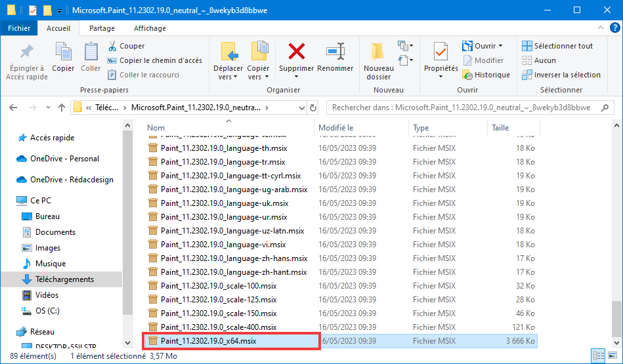
Task: Open the Nouvel élément dropdown icon
Action: coord(405,46)
